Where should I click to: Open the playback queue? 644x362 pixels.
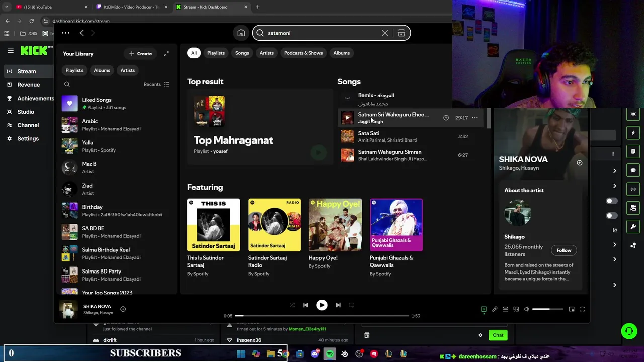point(506,309)
